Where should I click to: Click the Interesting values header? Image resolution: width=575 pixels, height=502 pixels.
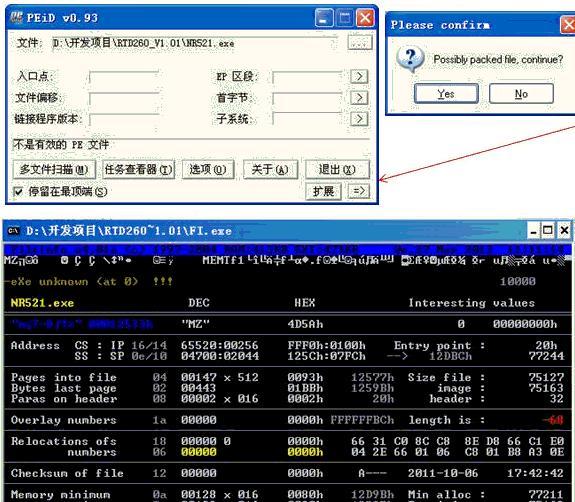[472, 303]
